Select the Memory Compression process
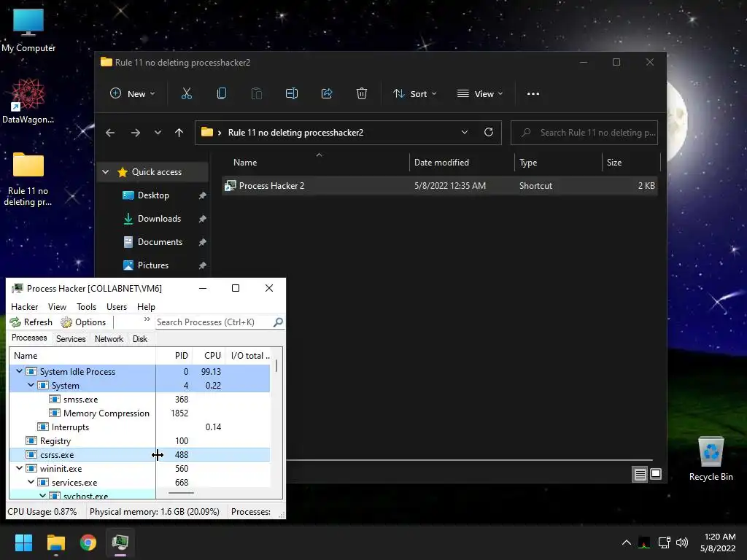 [x=139, y=413]
